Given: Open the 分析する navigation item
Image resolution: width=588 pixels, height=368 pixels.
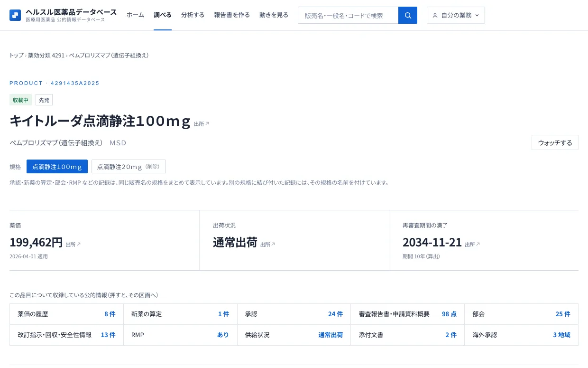Looking at the screenshot, I should [193, 15].
